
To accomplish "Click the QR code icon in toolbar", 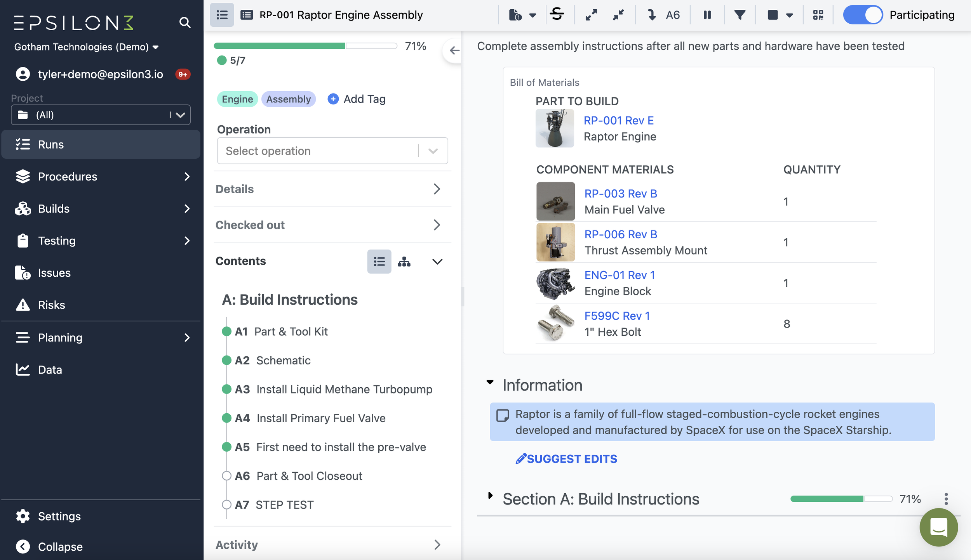I will point(818,15).
